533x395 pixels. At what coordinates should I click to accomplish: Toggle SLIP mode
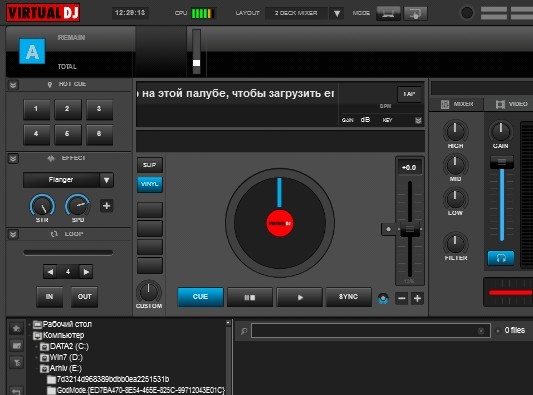[x=150, y=165]
